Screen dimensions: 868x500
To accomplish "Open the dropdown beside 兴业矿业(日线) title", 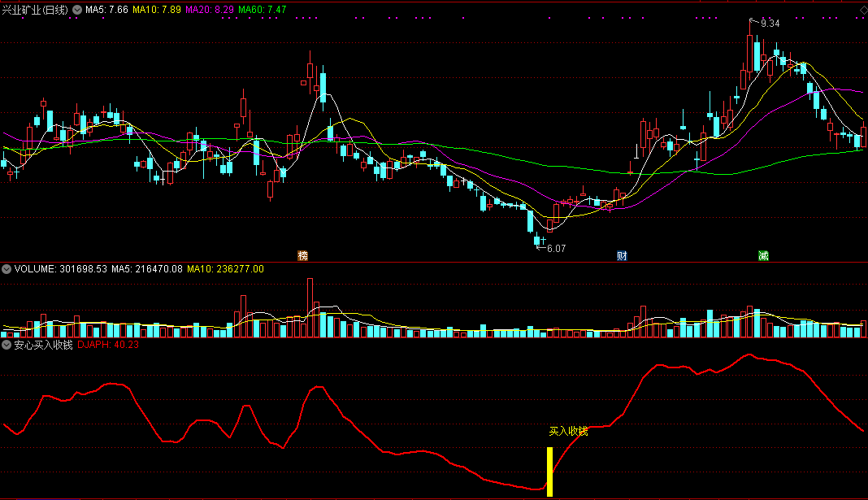I will click(77, 10).
